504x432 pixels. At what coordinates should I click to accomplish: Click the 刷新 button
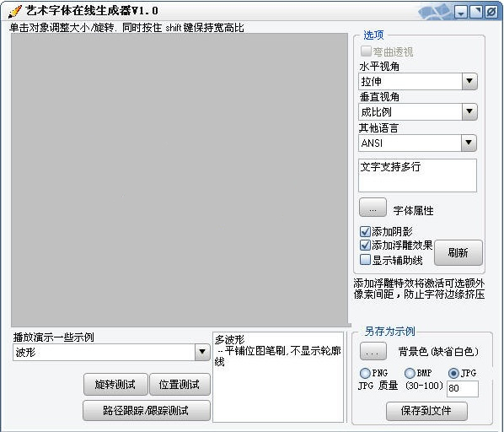point(458,252)
